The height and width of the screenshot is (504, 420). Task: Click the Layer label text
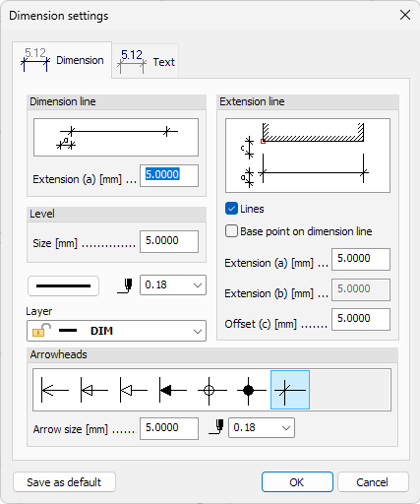pos(39,311)
